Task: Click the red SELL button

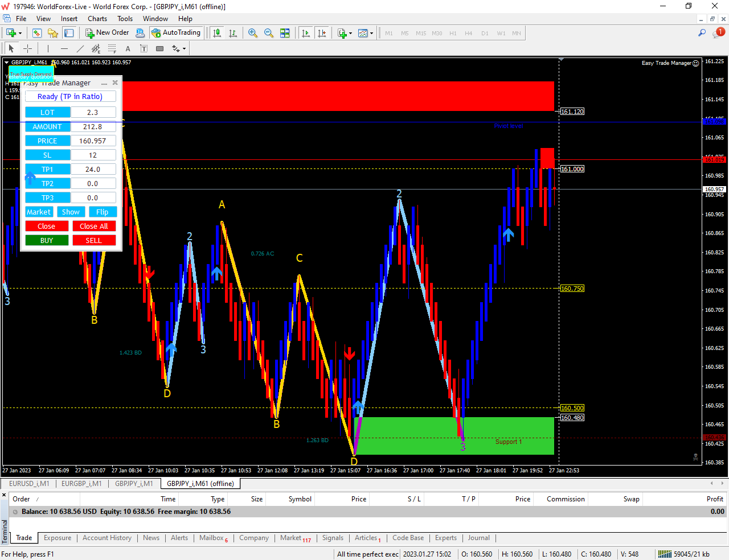Action: click(x=94, y=241)
